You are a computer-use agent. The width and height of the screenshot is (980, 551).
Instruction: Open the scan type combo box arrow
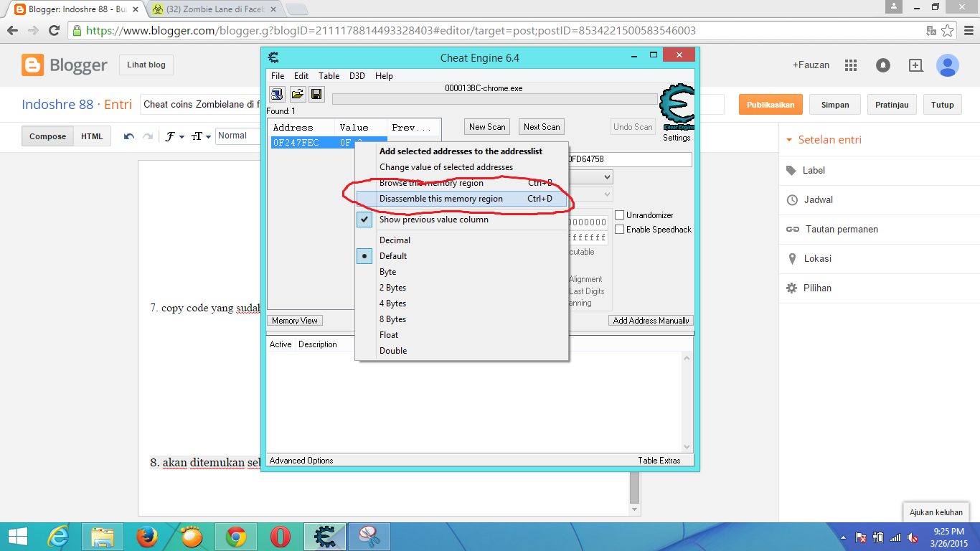pos(607,176)
